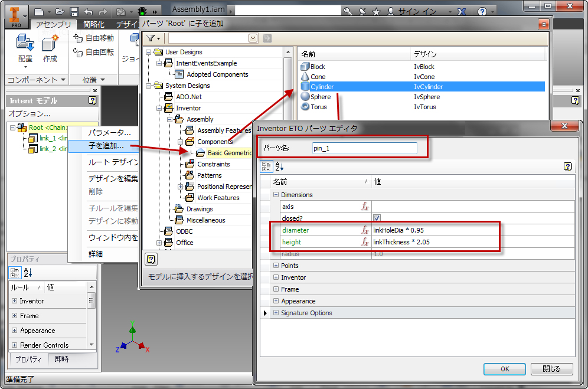
Task: Select Basic Geometric tree item
Action: (x=230, y=153)
